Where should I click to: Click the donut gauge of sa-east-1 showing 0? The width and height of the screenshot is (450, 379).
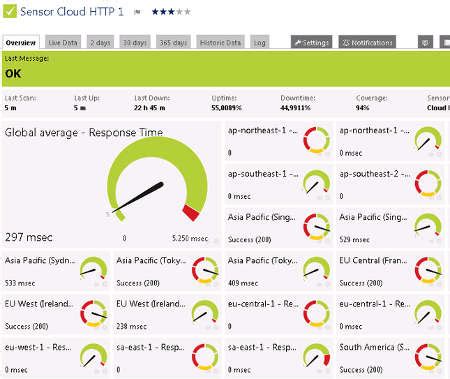[x=205, y=357]
